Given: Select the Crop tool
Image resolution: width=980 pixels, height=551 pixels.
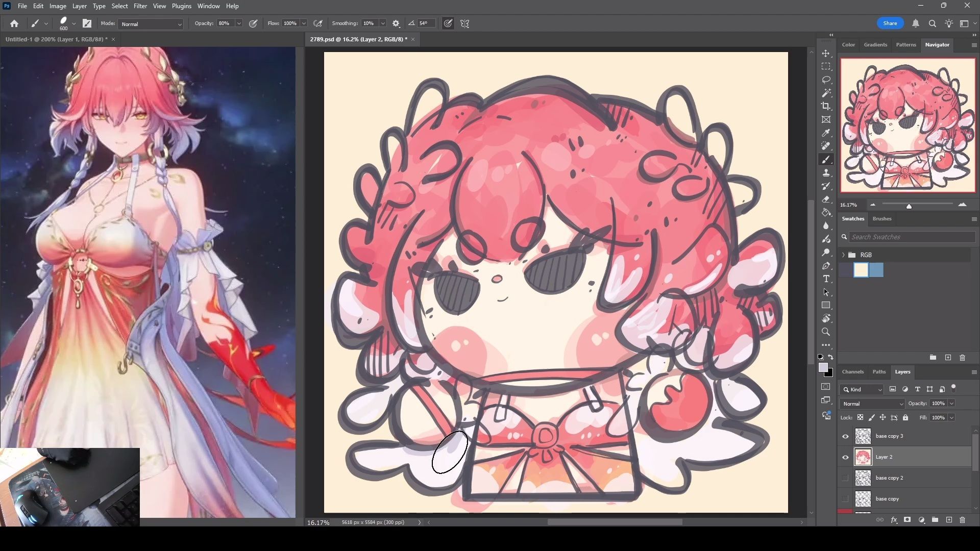Looking at the screenshot, I should click(826, 107).
